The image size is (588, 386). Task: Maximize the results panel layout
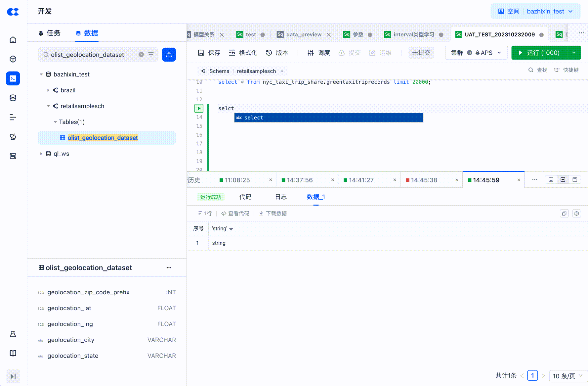click(x=575, y=180)
